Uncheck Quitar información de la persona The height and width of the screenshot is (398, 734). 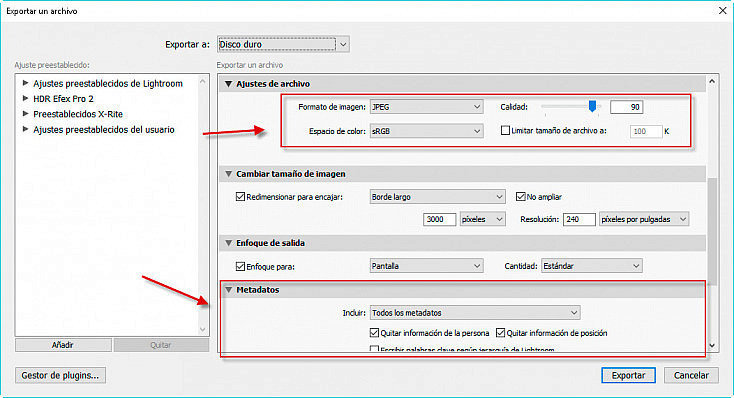[374, 333]
